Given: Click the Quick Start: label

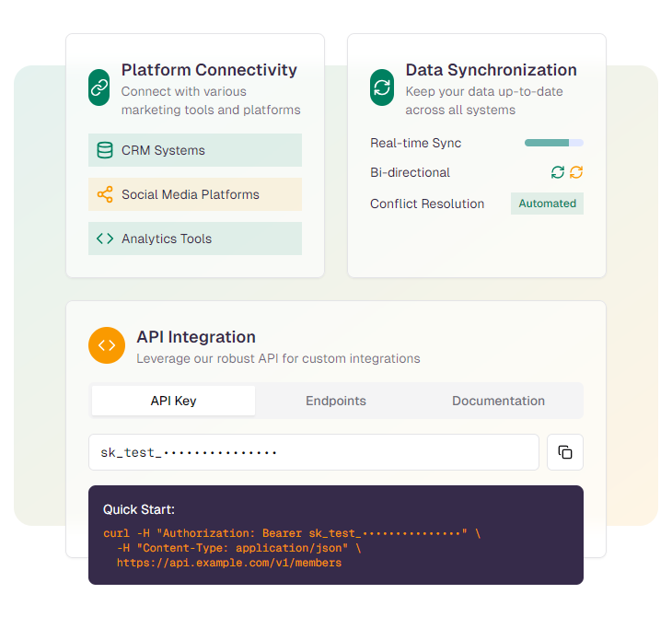Looking at the screenshot, I should 139,509.
